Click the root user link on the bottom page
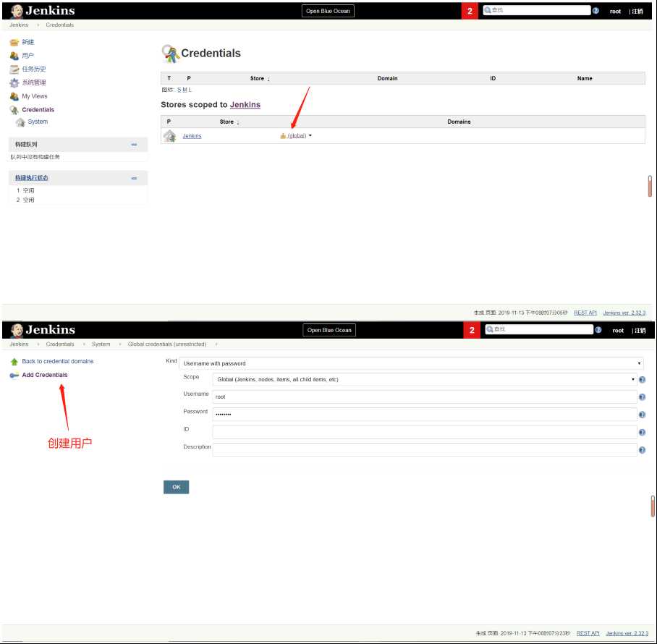 pyautogui.click(x=618, y=331)
